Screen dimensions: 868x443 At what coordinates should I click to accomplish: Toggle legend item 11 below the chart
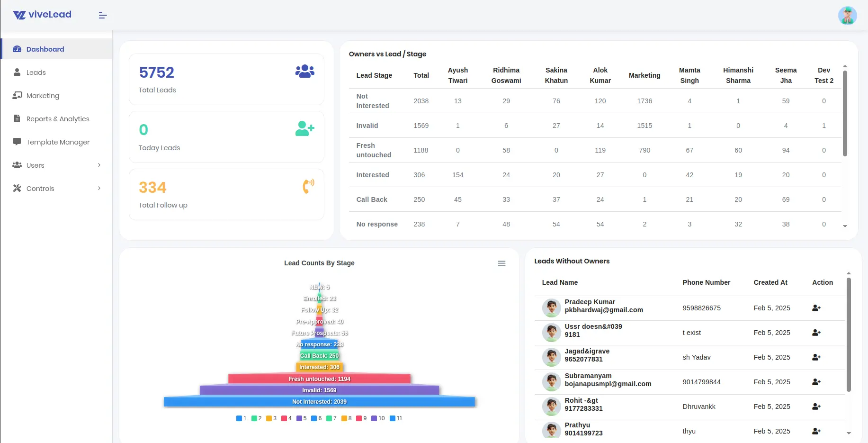pyautogui.click(x=394, y=418)
